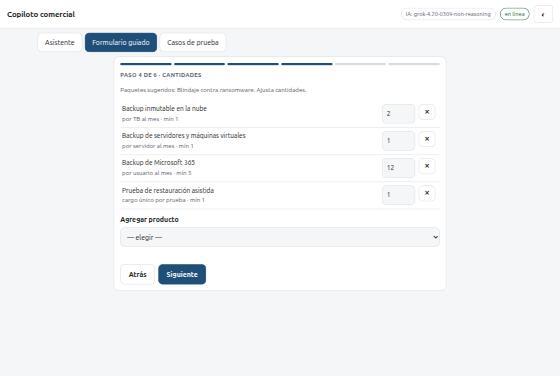Remove the Backup de Microsoft 365 row
560x376 pixels.
[427, 166]
